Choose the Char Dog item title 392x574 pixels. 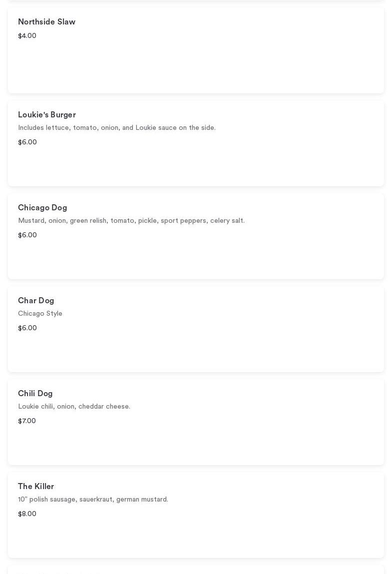[x=36, y=301]
